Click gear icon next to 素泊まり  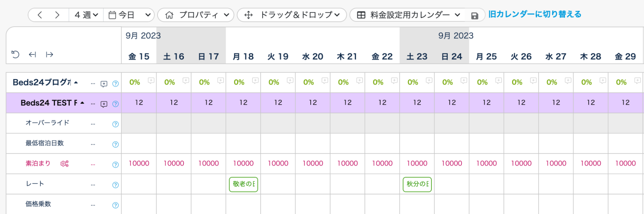point(64,164)
